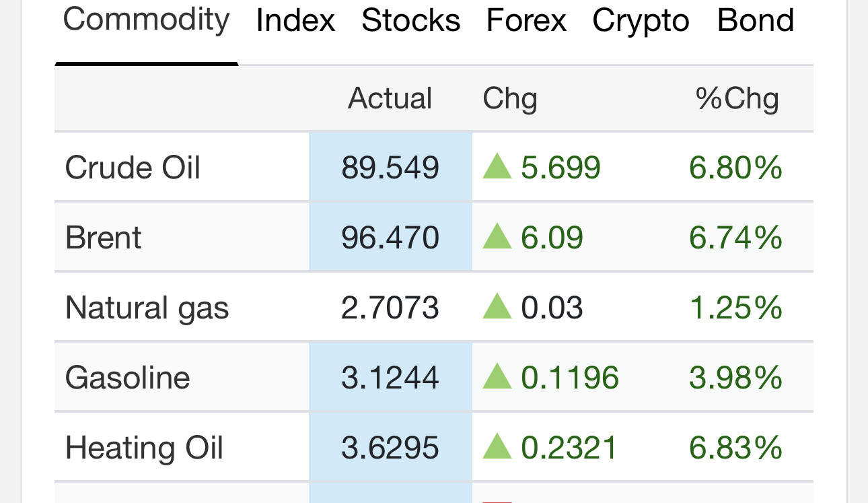Sort by the Actual column header
Viewport: 868px width, 503px height.
click(x=390, y=99)
